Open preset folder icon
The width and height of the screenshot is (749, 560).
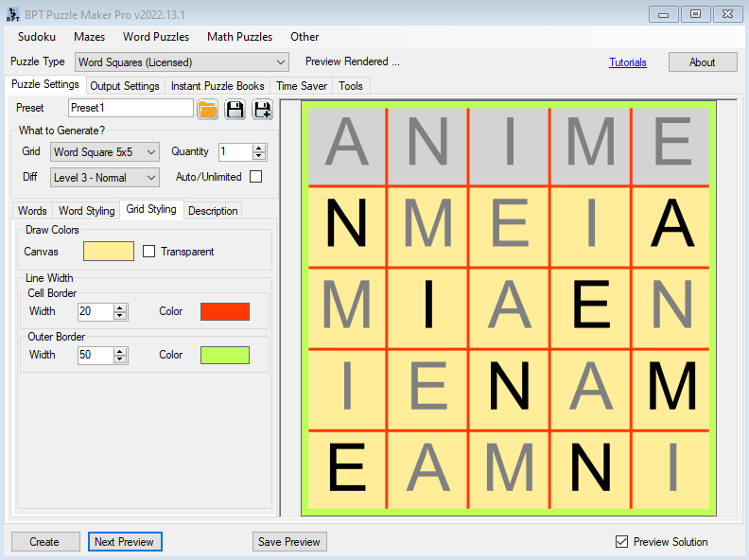click(x=208, y=109)
